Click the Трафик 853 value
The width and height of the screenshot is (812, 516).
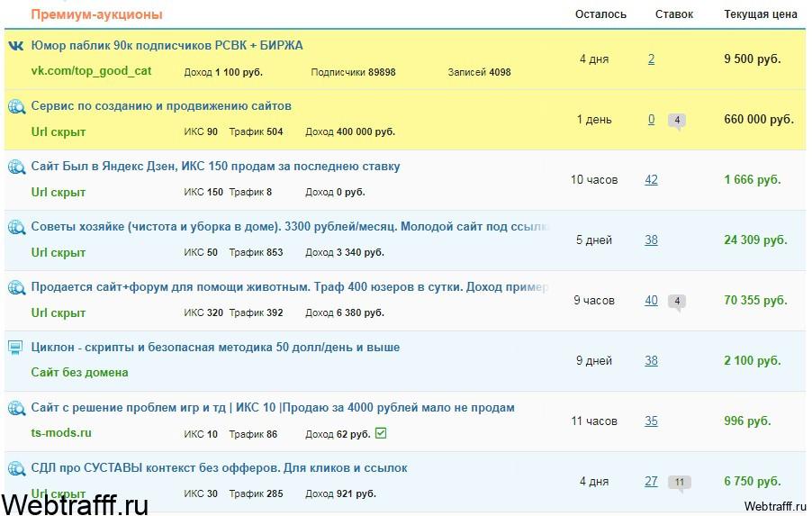pos(256,253)
